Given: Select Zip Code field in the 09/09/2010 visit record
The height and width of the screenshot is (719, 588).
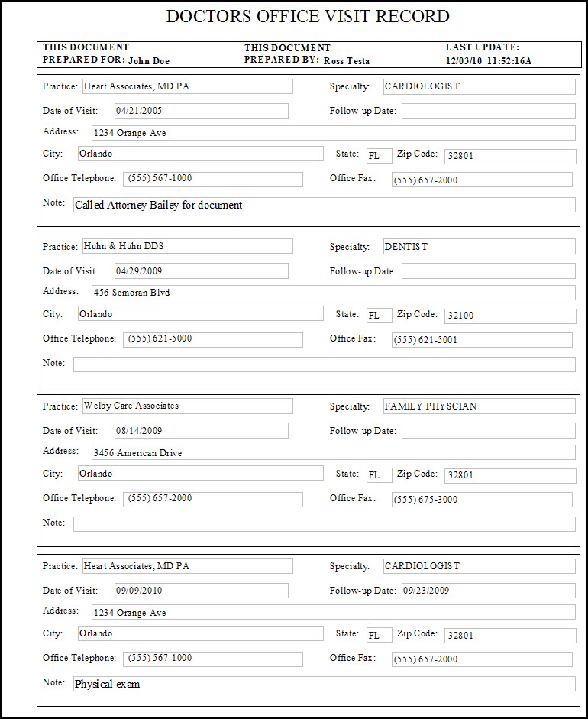Looking at the screenshot, I should pos(510,636).
